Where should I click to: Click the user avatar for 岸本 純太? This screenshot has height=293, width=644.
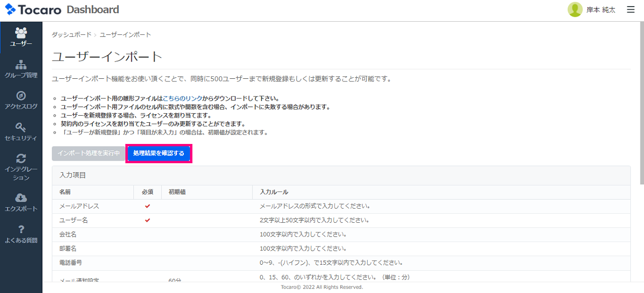click(575, 10)
